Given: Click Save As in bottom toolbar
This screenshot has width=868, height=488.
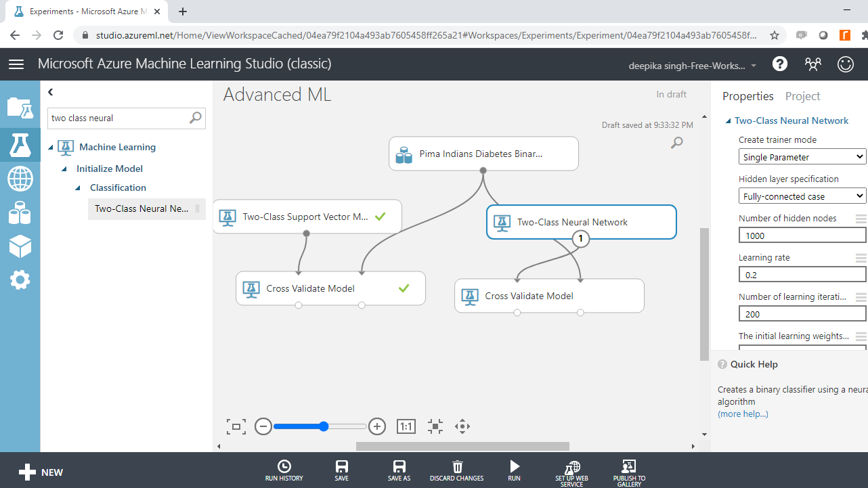Looking at the screenshot, I should (399, 470).
